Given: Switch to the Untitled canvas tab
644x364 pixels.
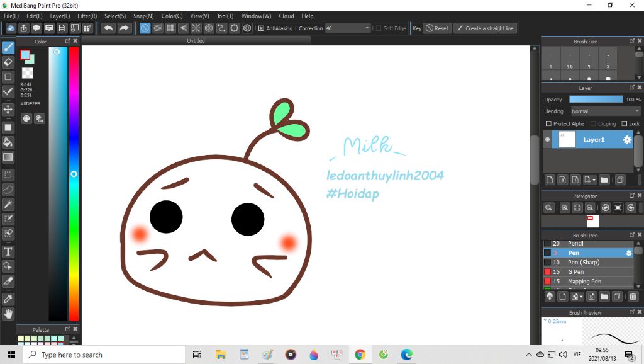Looking at the screenshot, I should tap(196, 41).
